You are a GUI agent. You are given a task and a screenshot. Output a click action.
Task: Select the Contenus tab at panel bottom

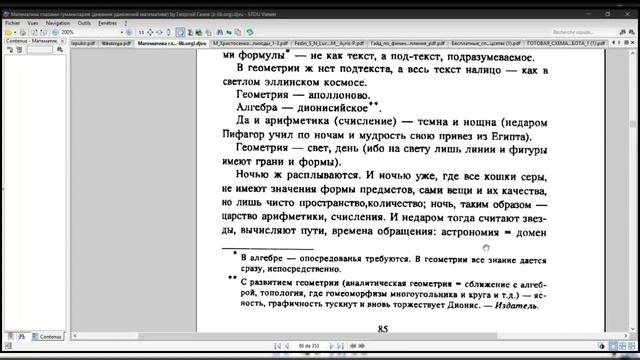pyautogui.click(x=47, y=337)
